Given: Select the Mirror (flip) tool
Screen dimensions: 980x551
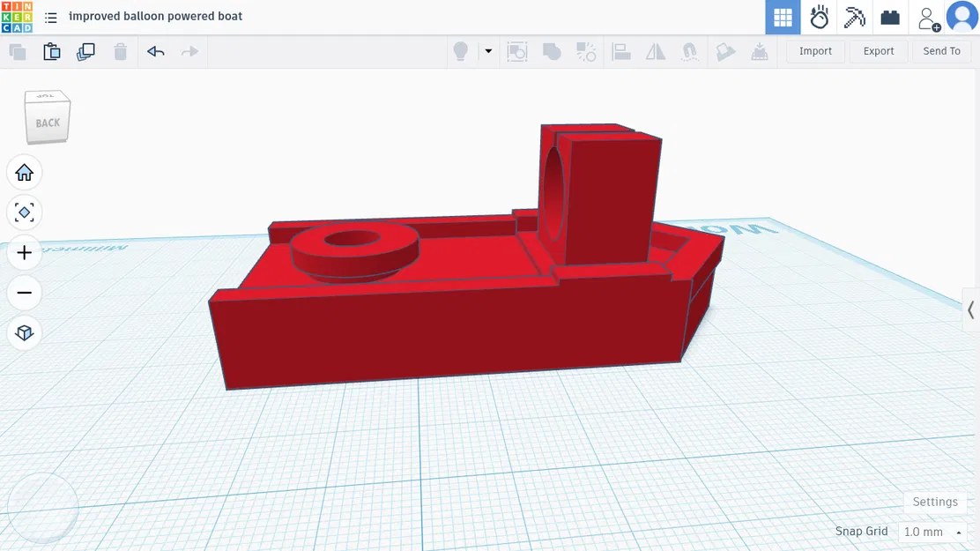Looking at the screenshot, I should pos(655,51).
